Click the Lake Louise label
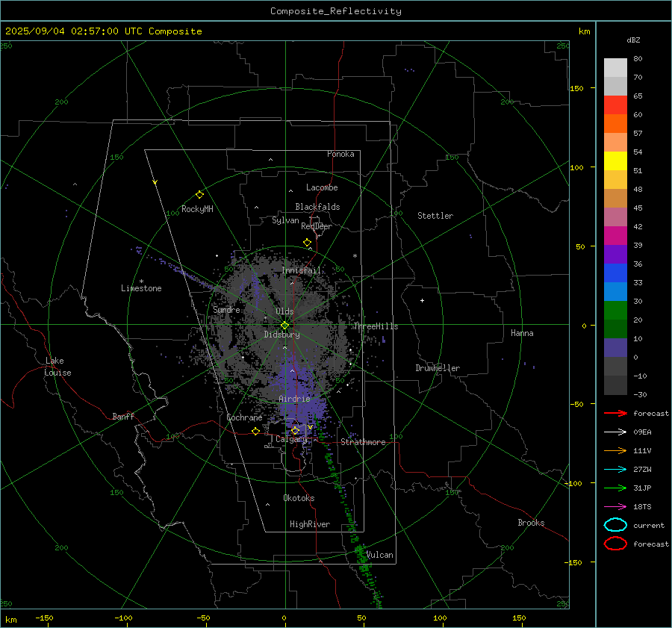This screenshot has height=628, width=672. pyautogui.click(x=58, y=367)
